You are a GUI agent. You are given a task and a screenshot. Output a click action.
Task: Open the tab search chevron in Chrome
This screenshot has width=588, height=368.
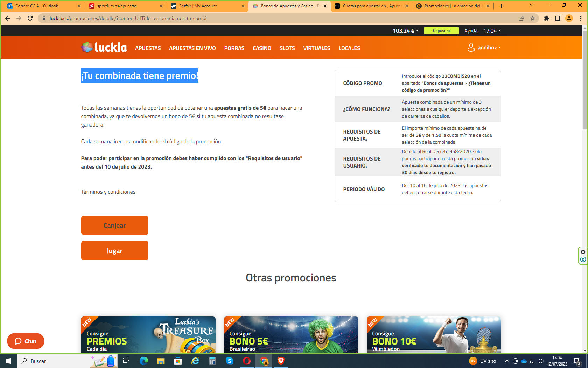tap(532, 5)
